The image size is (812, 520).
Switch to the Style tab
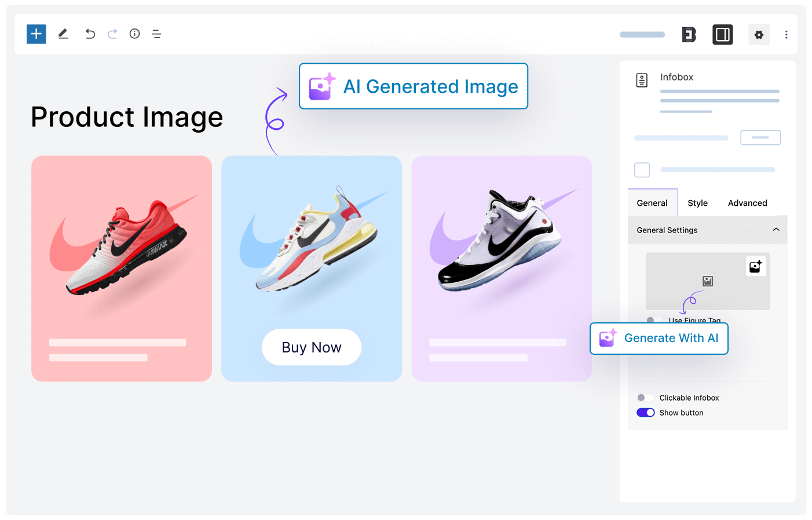(x=697, y=203)
